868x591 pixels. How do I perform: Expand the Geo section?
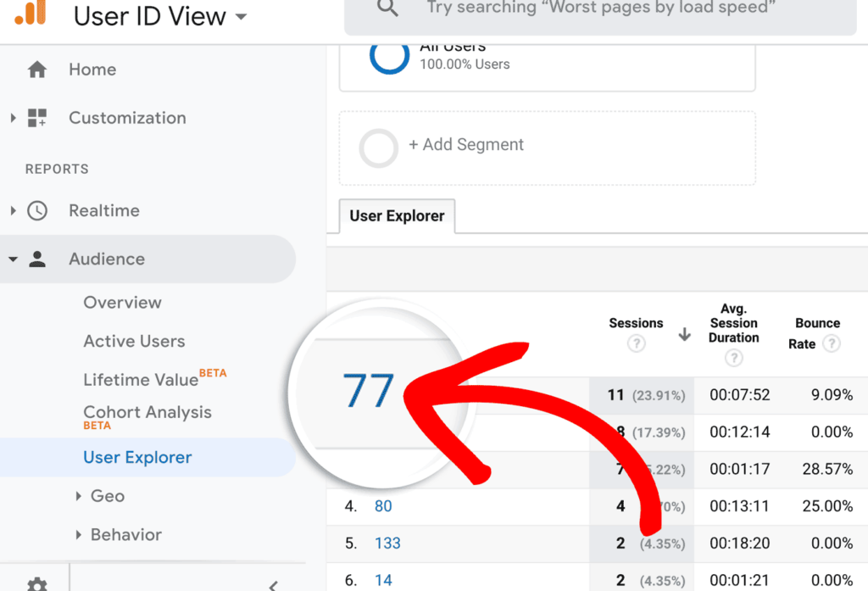coord(108,496)
